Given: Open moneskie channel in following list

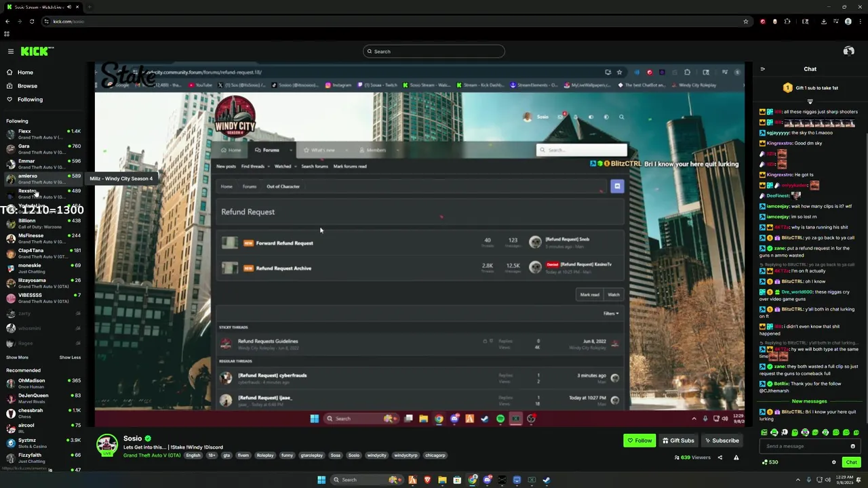Looking at the screenshot, I should (43, 268).
